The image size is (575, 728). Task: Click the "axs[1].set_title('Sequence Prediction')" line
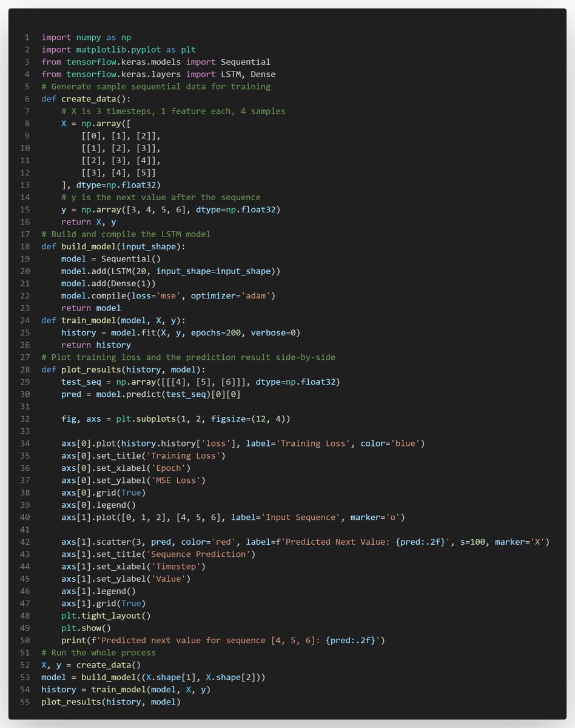point(158,553)
